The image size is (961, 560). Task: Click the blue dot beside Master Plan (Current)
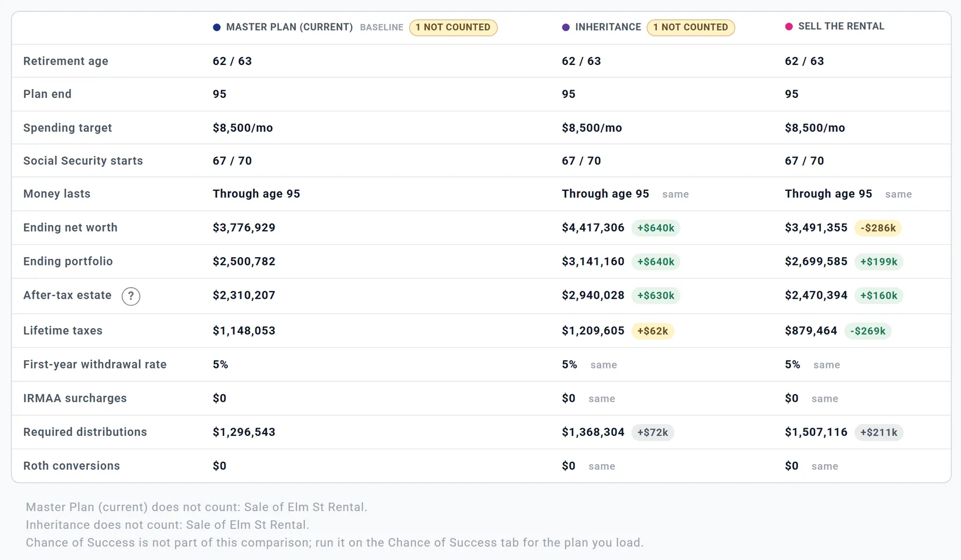(217, 28)
